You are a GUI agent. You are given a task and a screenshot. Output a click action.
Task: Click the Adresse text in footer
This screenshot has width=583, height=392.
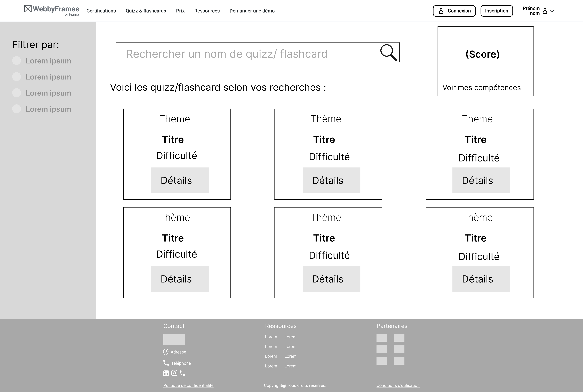[x=178, y=352]
